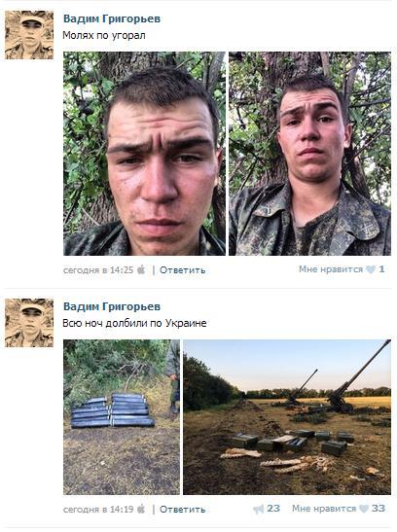Click heart icon on second post
397x532 pixels.
coord(364,509)
